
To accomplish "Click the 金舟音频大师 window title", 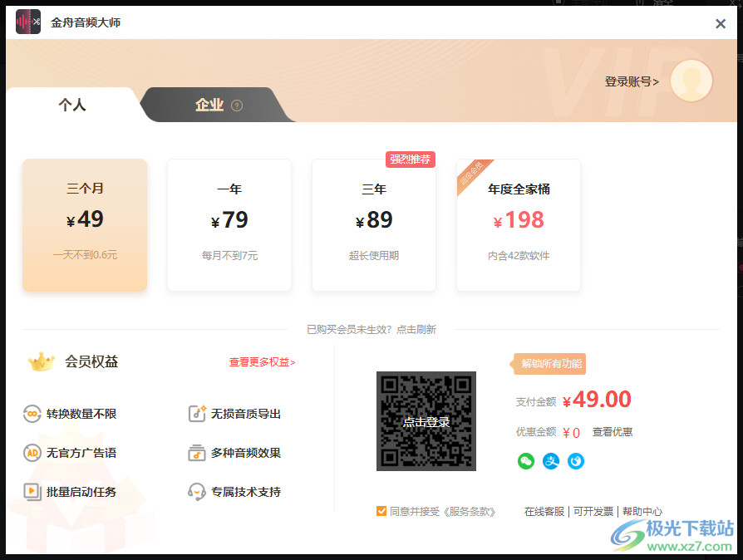I will tap(86, 22).
